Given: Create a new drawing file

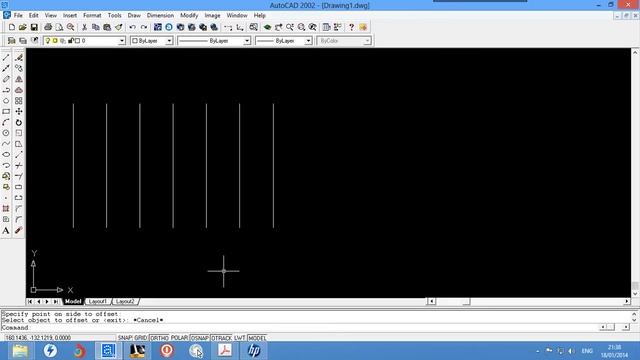Looking at the screenshot, I should [x=12, y=27].
